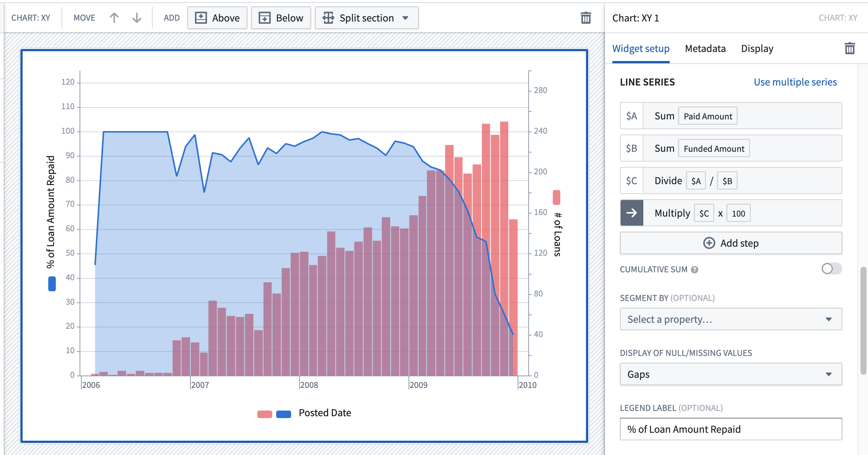Click the Chart: XY 1 title
Viewport: 868px width, 455px height.
pyautogui.click(x=635, y=18)
